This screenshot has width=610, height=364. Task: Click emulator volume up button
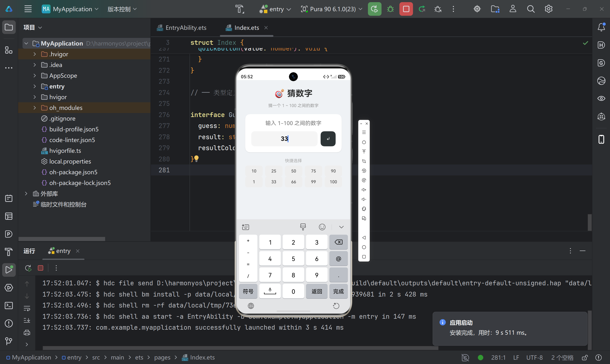coord(364,190)
